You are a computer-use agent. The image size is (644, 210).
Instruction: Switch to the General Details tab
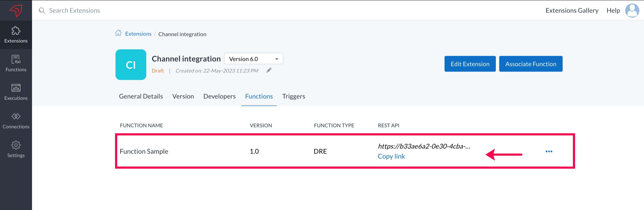141,96
